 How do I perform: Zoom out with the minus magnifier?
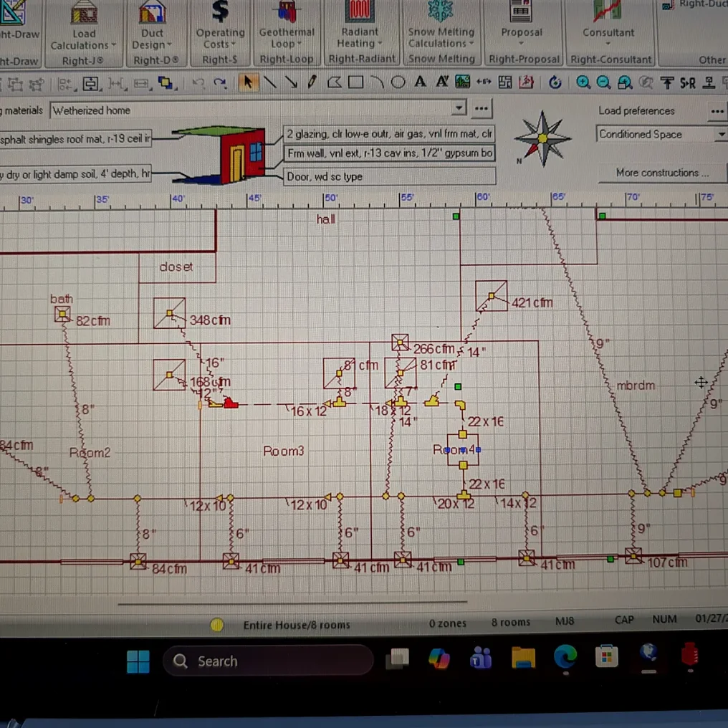603,82
